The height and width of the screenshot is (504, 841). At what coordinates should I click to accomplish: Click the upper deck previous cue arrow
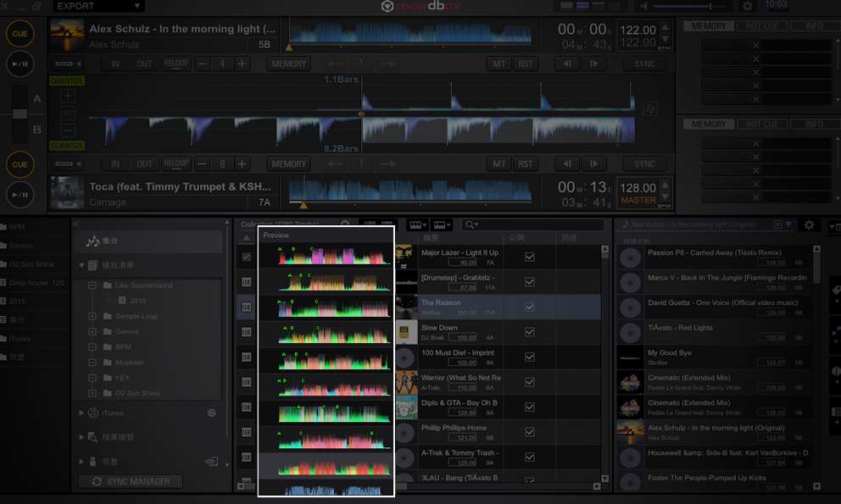(x=335, y=64)
